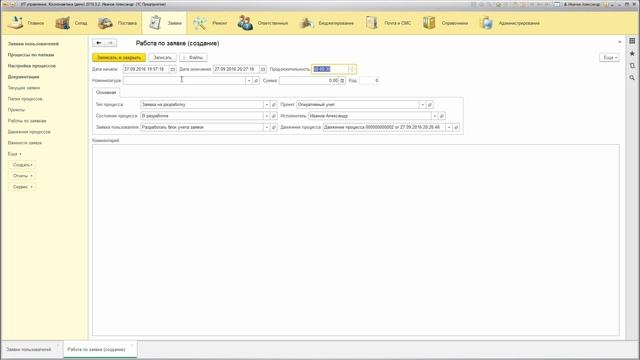Screen dimensions: 640x360
Task: Go forward with the right arrow button
Action: click(111, 43)
